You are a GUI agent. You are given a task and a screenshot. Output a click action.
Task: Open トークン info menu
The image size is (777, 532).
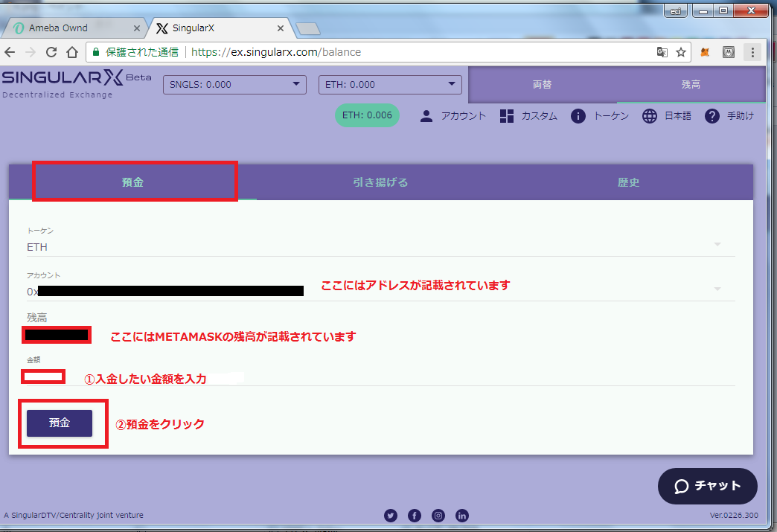[600, 116]
